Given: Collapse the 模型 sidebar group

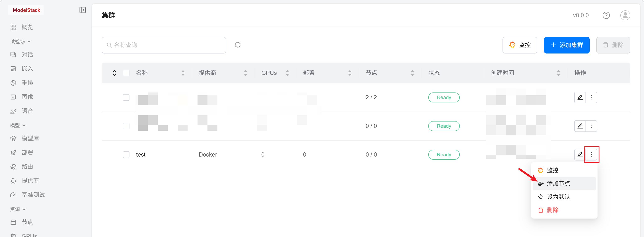Looking at the screenshot, I should (18, 125).
